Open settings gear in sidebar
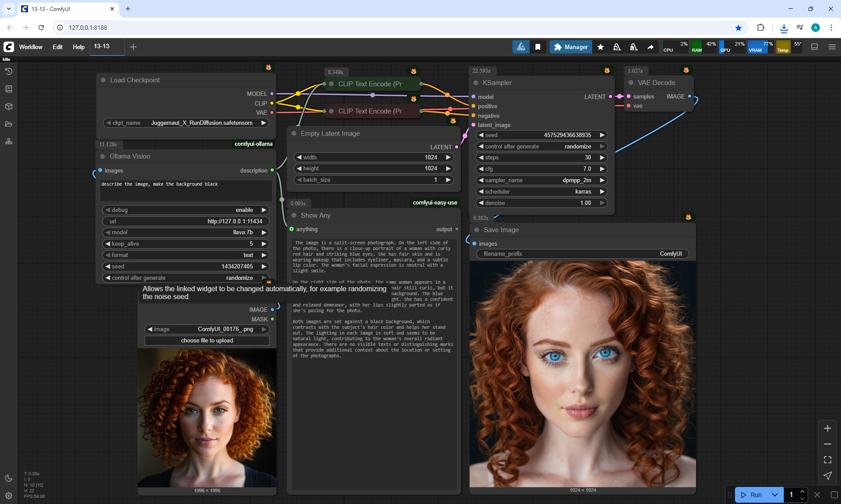The image size is (841, 504). coord(9,496)
